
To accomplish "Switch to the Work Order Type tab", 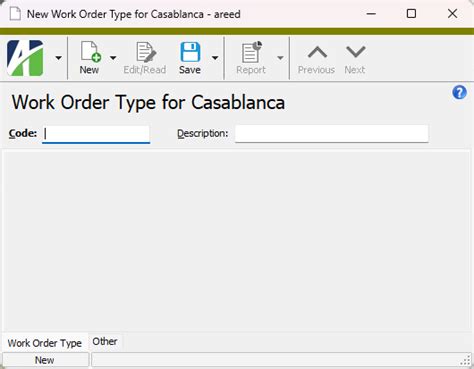I will click(x=45, y=343).
